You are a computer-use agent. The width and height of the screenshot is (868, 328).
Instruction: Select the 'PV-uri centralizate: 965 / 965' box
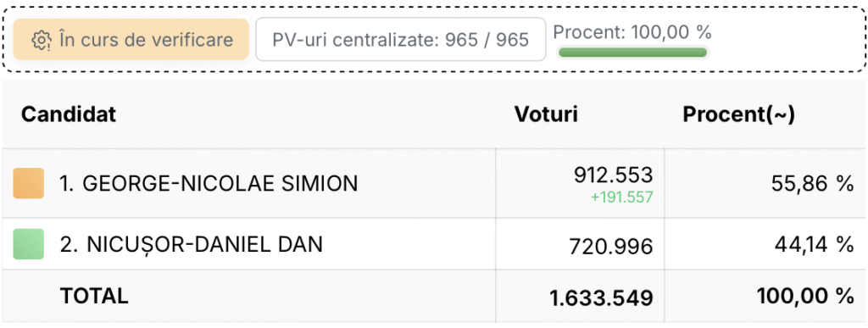tap(401, 39)
